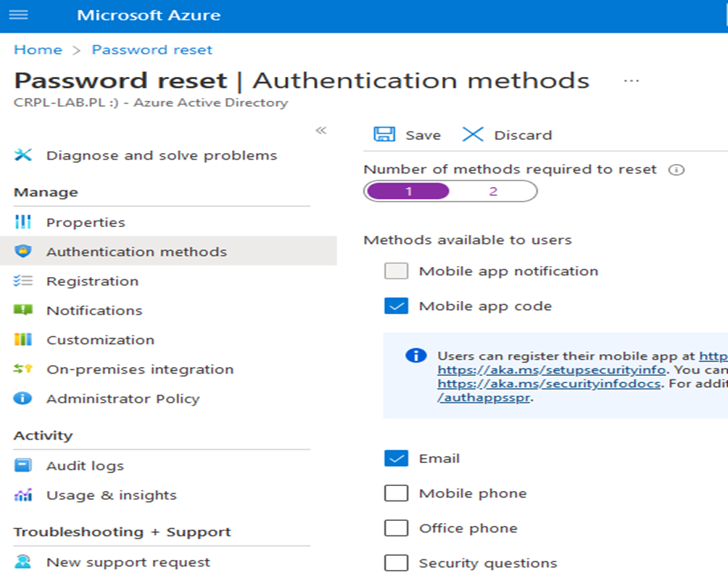Open the ellipsis more options menu
The height and width of the screenshot is (584, 728).
(x=631, y=81)
